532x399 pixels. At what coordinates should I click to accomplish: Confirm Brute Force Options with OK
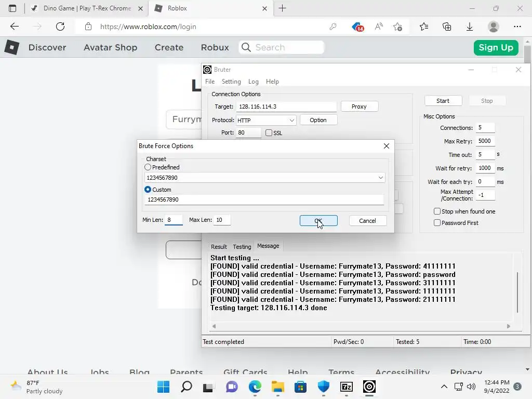(x=318, y=220)
